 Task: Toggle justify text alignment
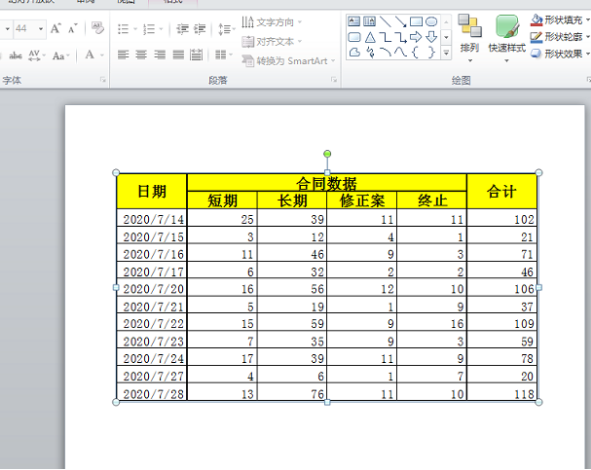[x=178, y=55]
